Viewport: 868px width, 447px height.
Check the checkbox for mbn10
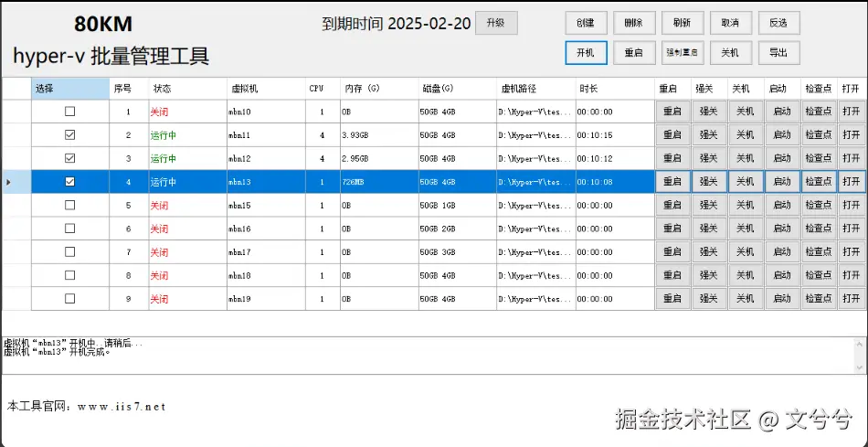click(69, 112)
